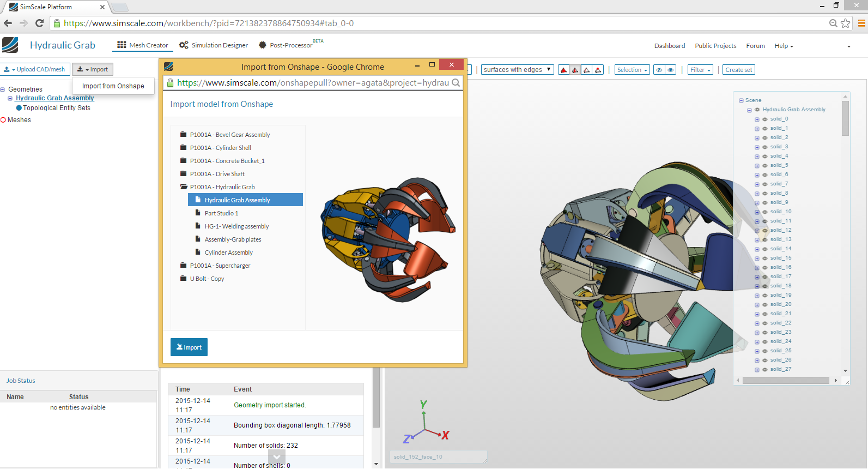Reload the page with browser refresh icon
Image resolution: width=868 pixels, height=469 pixels.
[39, 23]
